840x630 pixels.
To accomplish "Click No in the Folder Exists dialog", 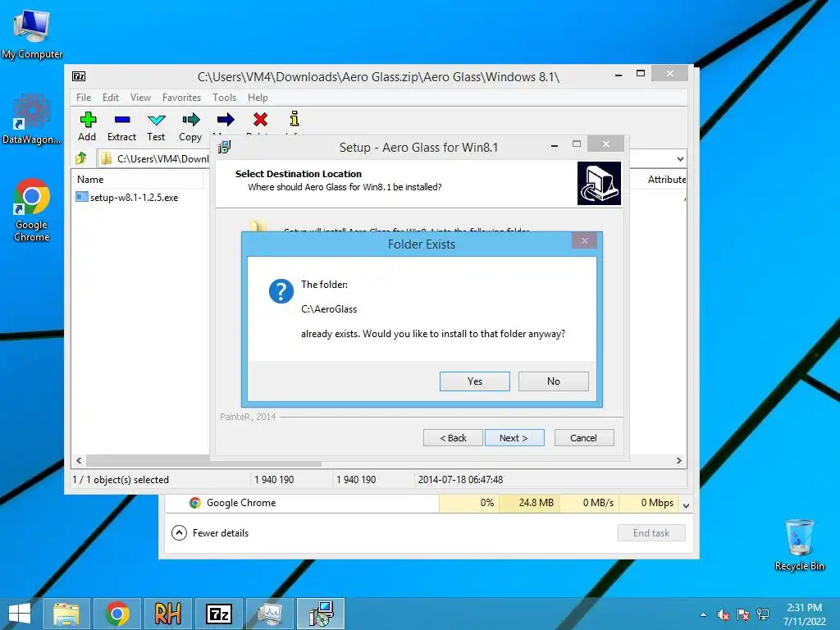I will tap(554, 381).
